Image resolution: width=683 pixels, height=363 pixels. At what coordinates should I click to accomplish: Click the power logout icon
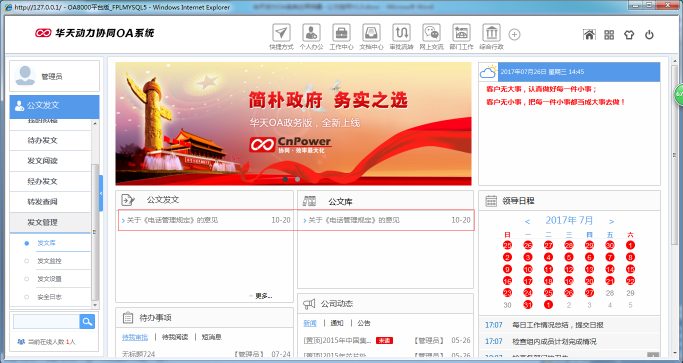[x=649, y=35]
